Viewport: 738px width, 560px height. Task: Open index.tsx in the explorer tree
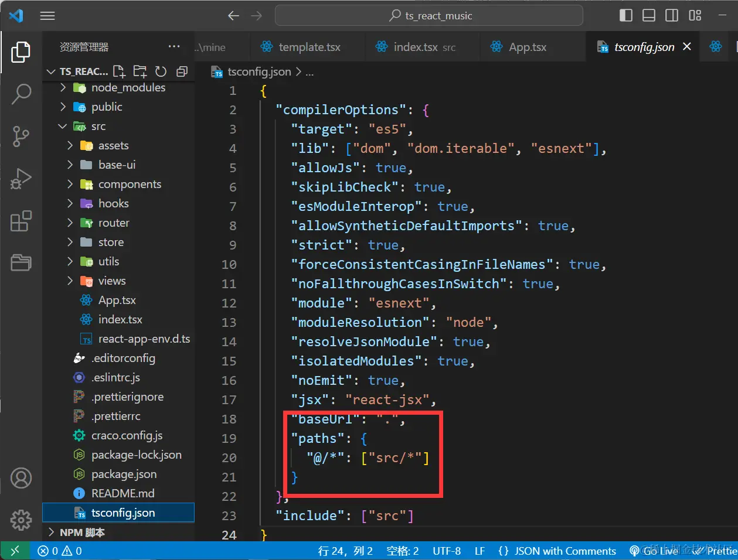click(120, 319)
